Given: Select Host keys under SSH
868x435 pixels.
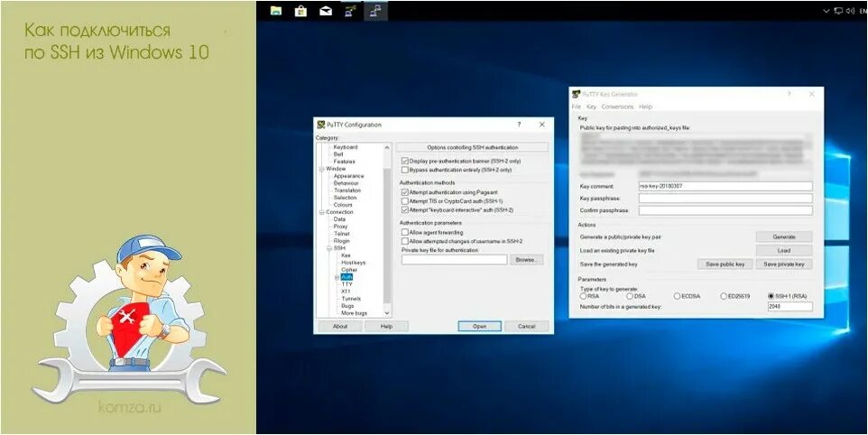Looking at the screenshot, I should pos(353,263).
